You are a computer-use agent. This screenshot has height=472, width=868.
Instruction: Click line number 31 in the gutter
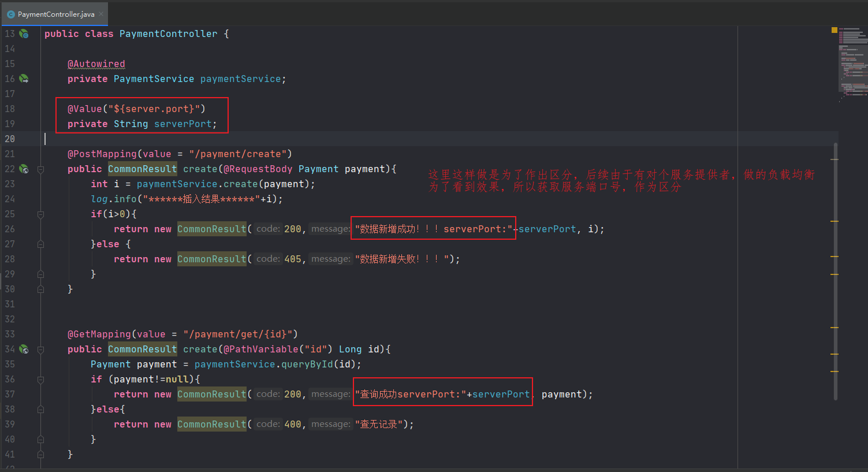click(10, 304)
